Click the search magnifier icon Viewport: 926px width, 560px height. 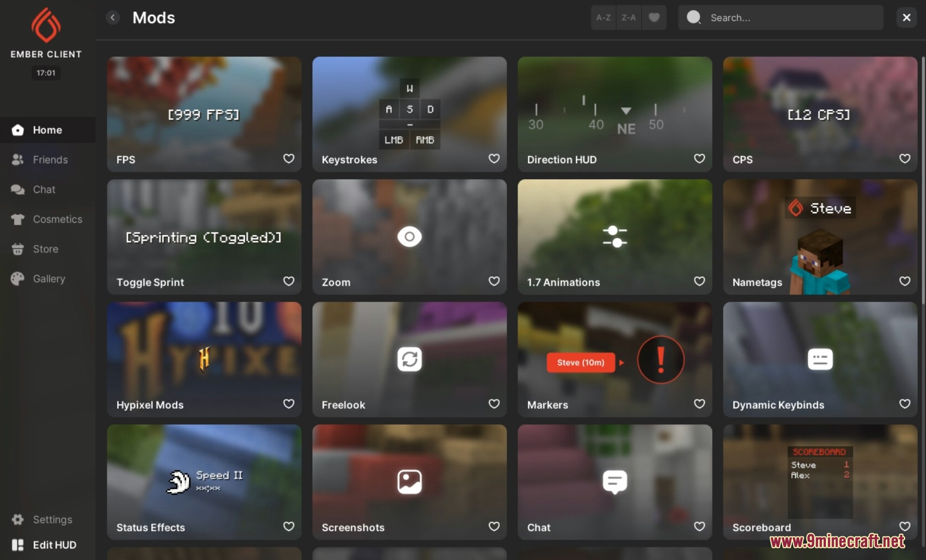(x=694, y=18)
